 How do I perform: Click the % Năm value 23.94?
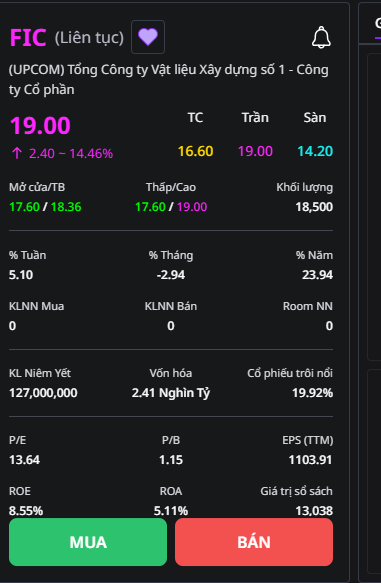[317, 275]
